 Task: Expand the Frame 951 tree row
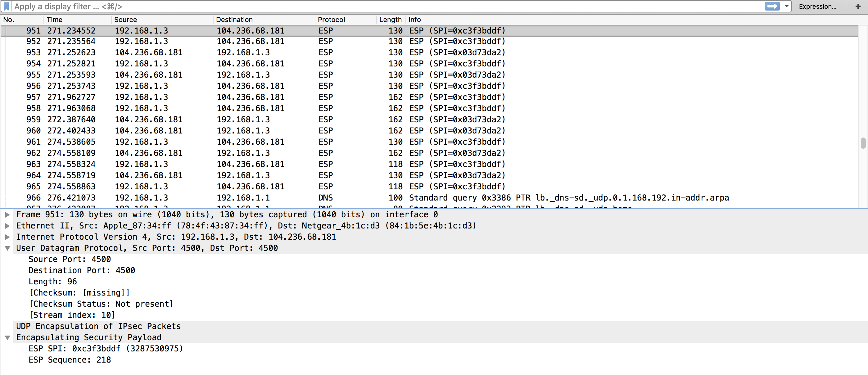click(x=7, y=215)
